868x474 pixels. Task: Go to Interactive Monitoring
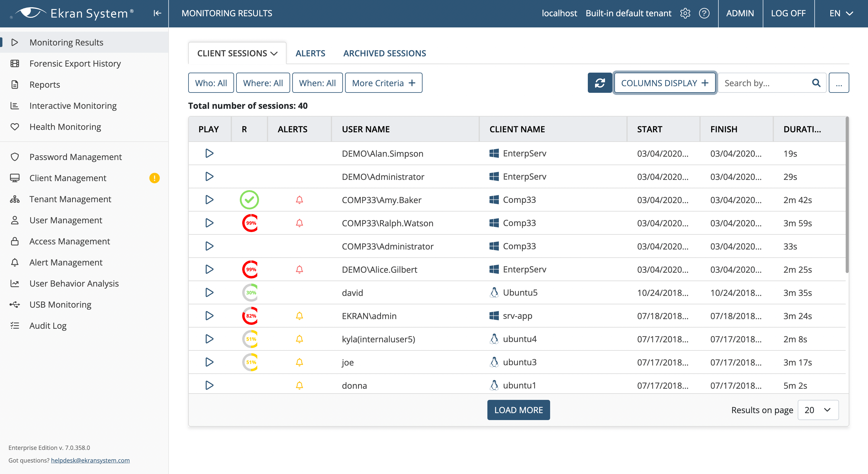84,106
